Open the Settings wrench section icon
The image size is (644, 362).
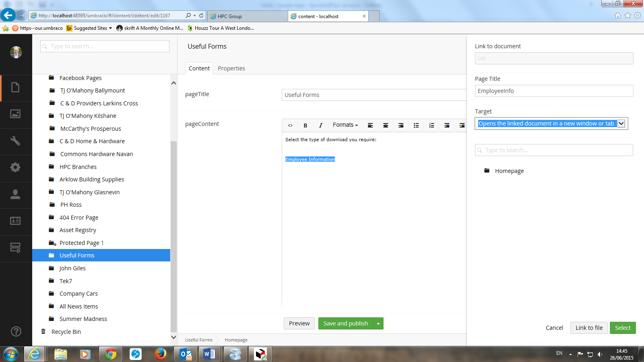coord(15,141)
